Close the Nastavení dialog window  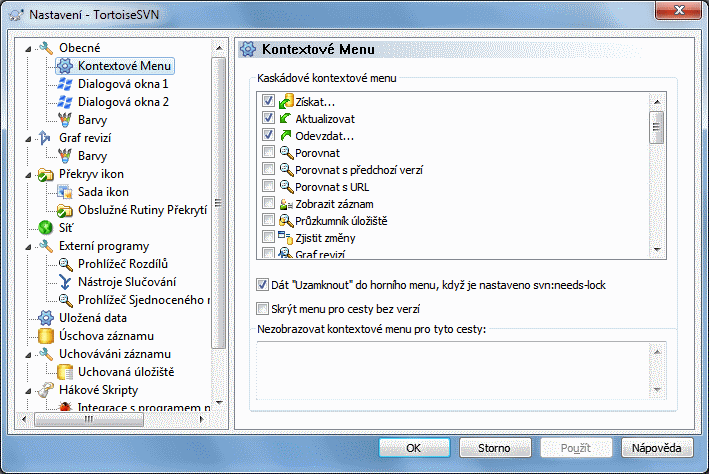point(679,10)
